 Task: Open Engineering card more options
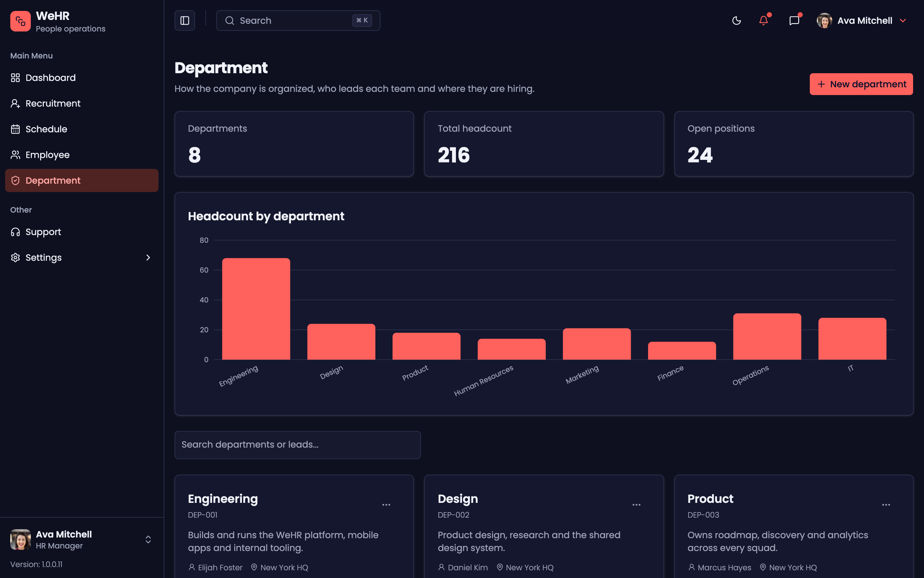tap(386, 505)
